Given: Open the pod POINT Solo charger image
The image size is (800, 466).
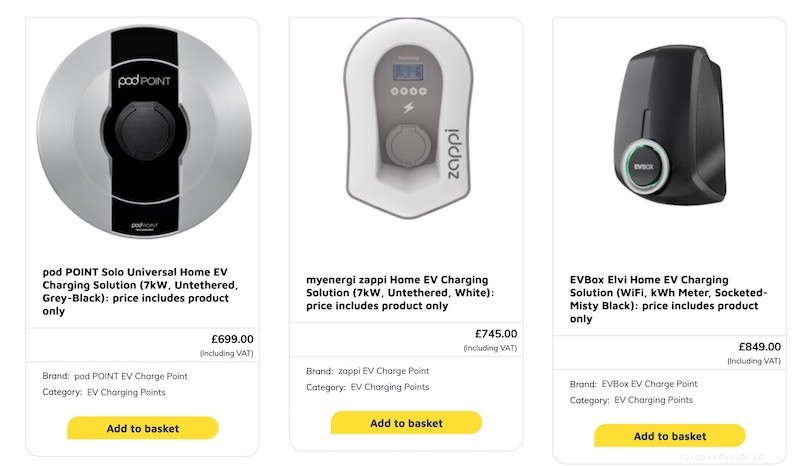Looking at the screenshot, I should coord(142,130).
